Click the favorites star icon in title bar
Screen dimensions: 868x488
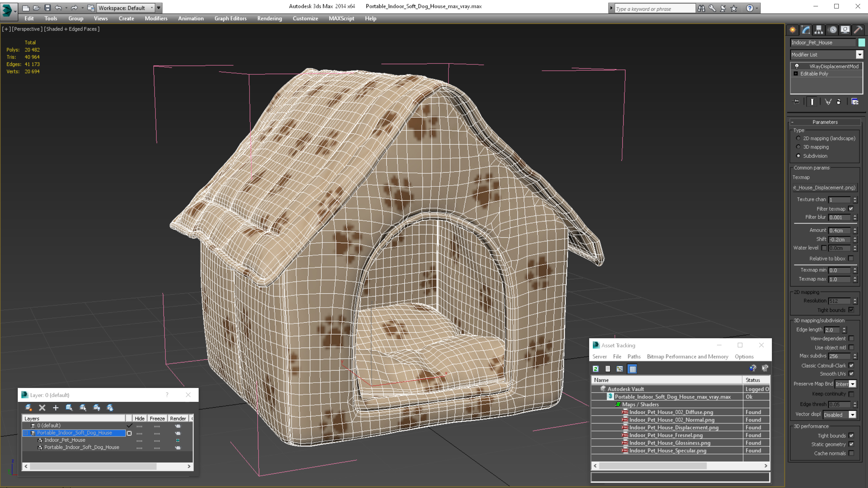coord(734,8)
